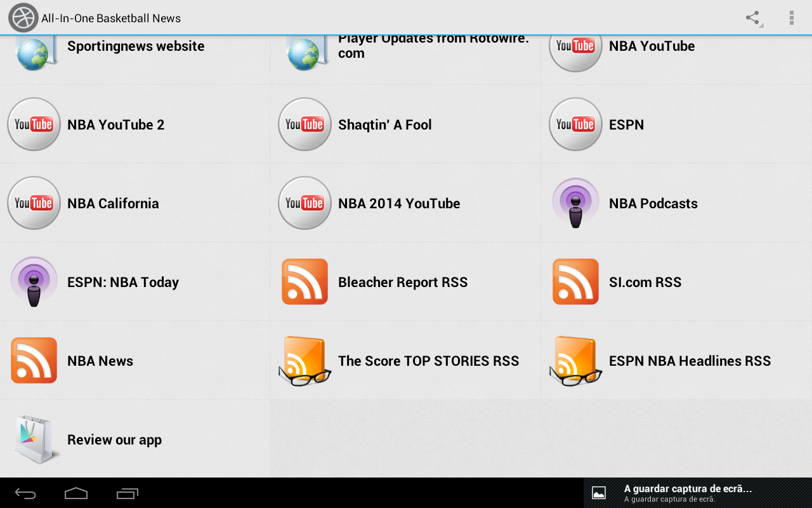Select Shaqtin' A Fool label
The width and height of the screenshot is (812, 508).
[385, 124]
